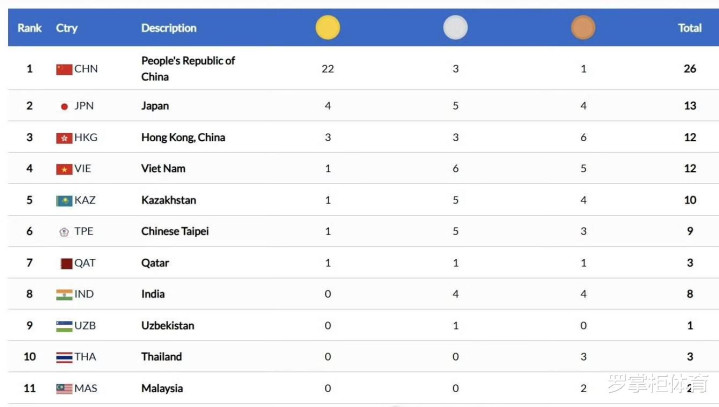Click the Description column header
Image resolution: width=719 pixels, height=407 pixels.
point(169,28)
